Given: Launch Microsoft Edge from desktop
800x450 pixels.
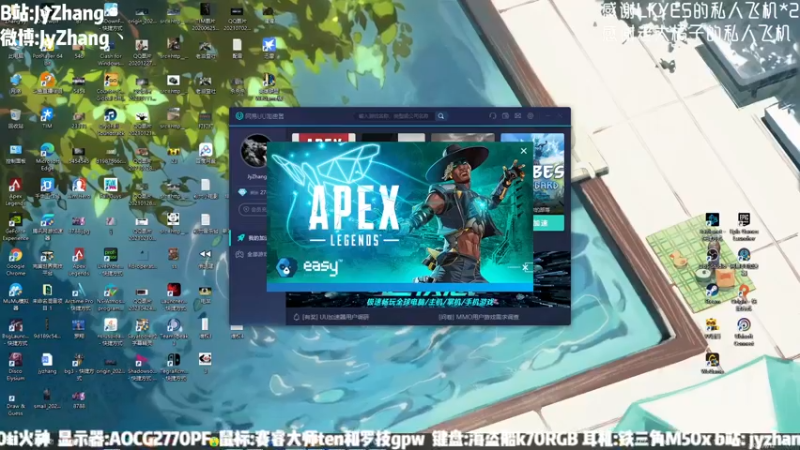Looking at the screenshot, I should point(47,155).
